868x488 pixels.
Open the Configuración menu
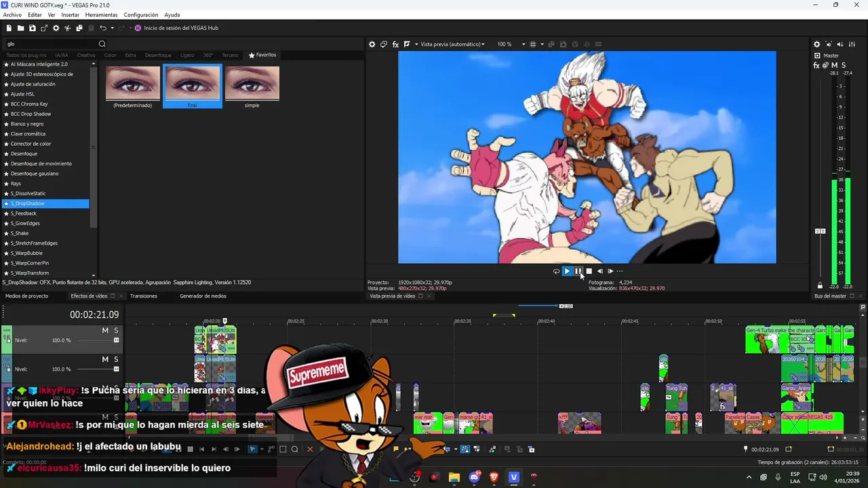pyautogui.click(x=141, y=15)
